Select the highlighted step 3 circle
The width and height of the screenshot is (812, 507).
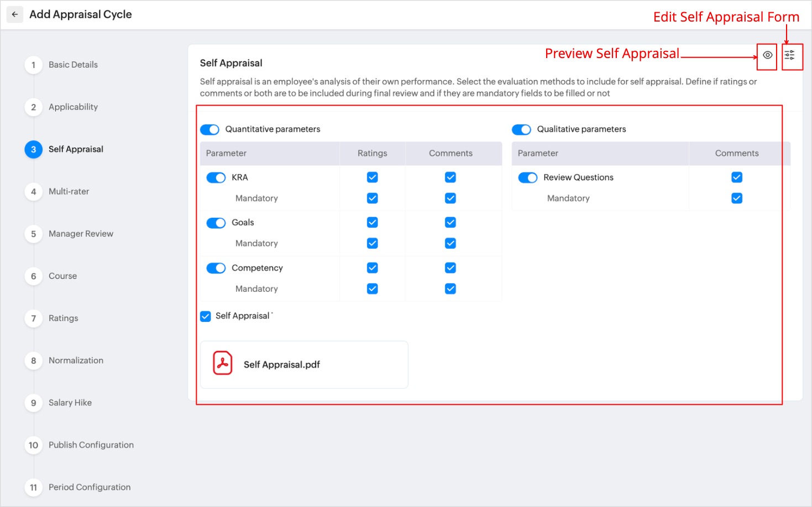[34, 149]
